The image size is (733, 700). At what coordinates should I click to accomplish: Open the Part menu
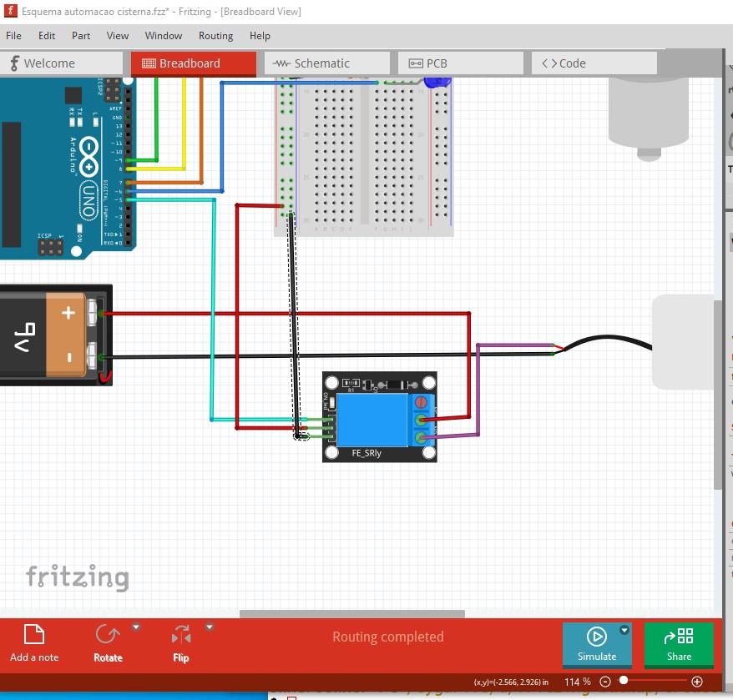point(81,36)
